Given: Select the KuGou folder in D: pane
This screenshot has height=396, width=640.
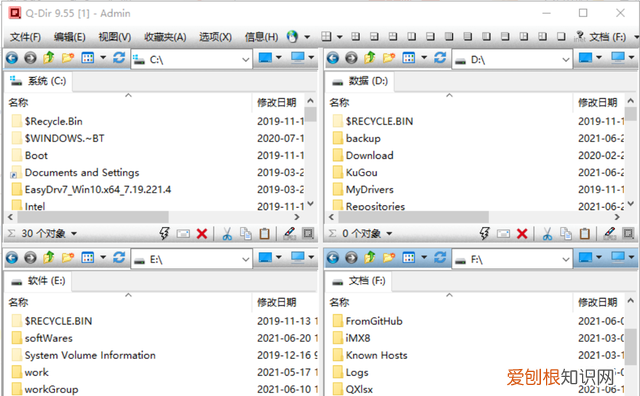Looking at the screenshot, I should coord(361,172).
